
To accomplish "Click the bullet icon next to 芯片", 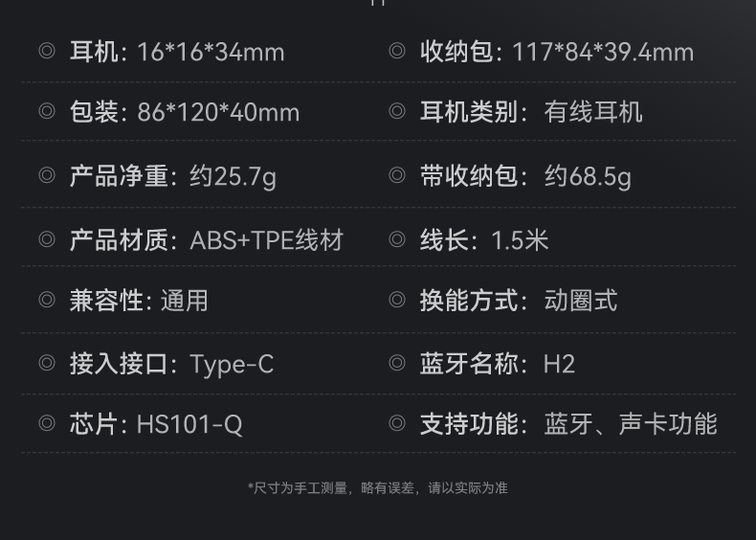I will tap(47, 423).
